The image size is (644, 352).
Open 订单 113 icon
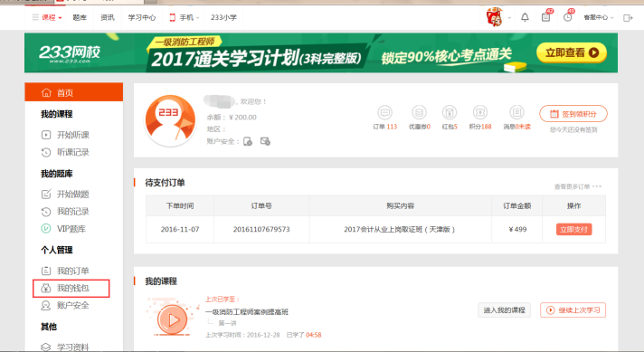pos(384,112)
